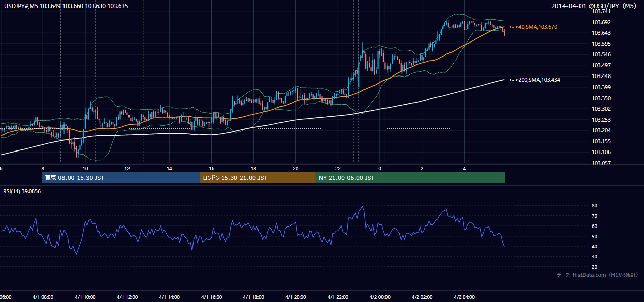Viewport: 644px width, 302px height.
Task: Click the RSI scale value 40
Action: 594,246
